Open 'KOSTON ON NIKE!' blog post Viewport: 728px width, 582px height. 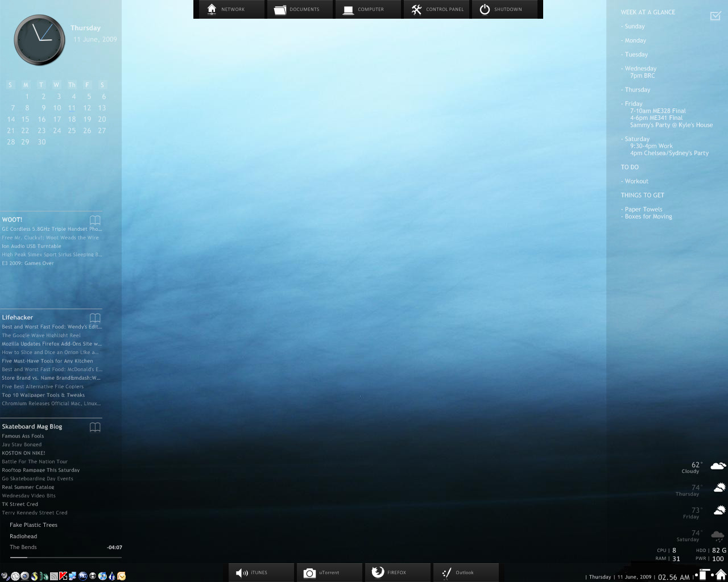tap(23, 453)
